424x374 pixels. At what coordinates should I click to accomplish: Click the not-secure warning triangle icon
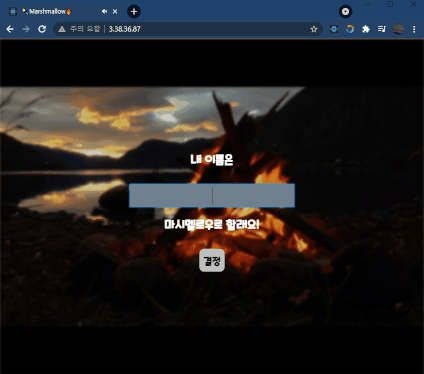[62, 29]
